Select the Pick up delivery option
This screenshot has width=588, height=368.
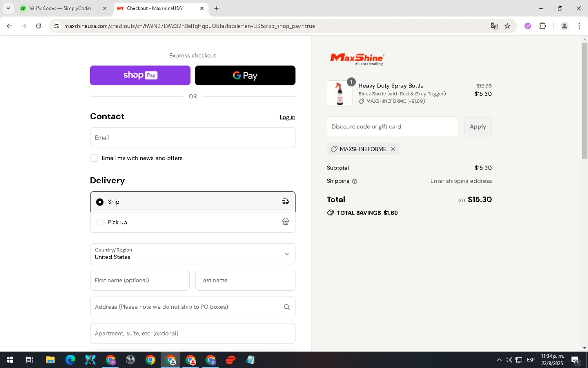point(192,222)
